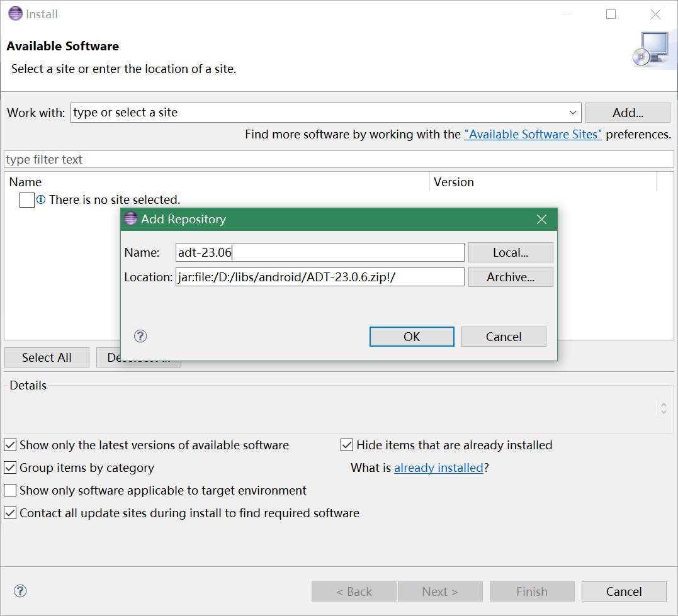Click the Eclipse icon in Install title bar
Image resolution: width=678 pixels, height=616 pixels.
(x=15, y=14)
